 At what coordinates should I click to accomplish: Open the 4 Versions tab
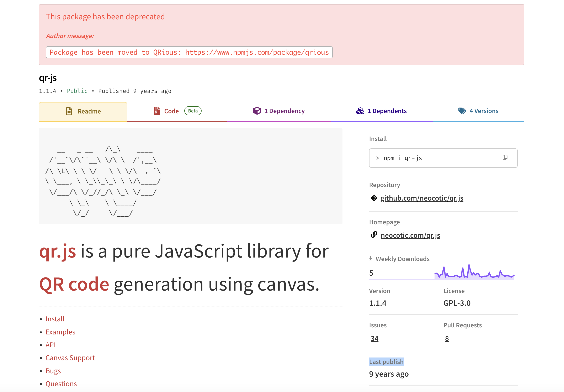click(x=478, y=111)
